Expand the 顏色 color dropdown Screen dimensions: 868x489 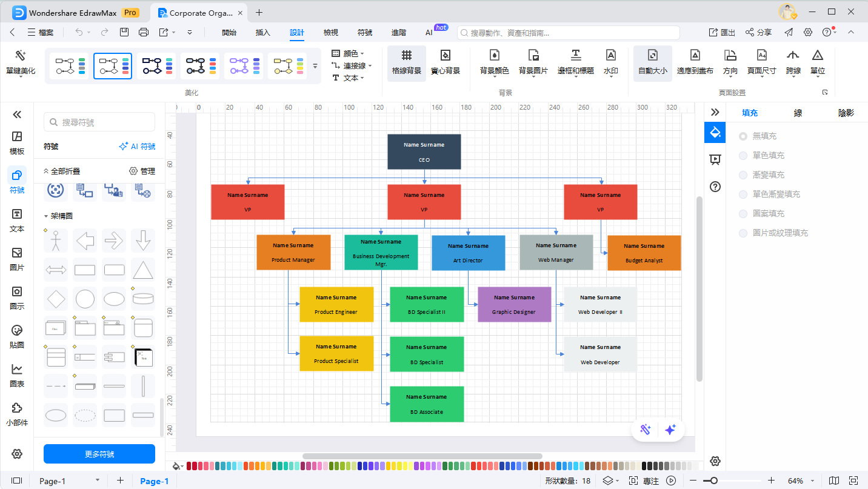pos(350,53)
